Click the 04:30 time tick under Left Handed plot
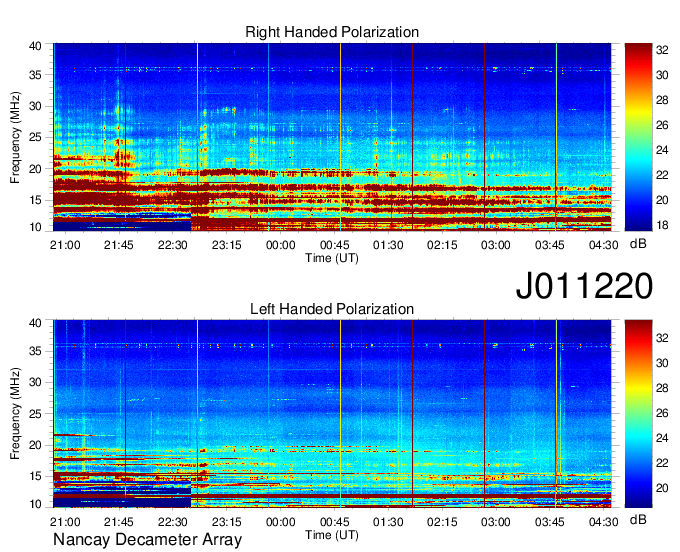Screen dimensions: 680x552 point(603,522)
